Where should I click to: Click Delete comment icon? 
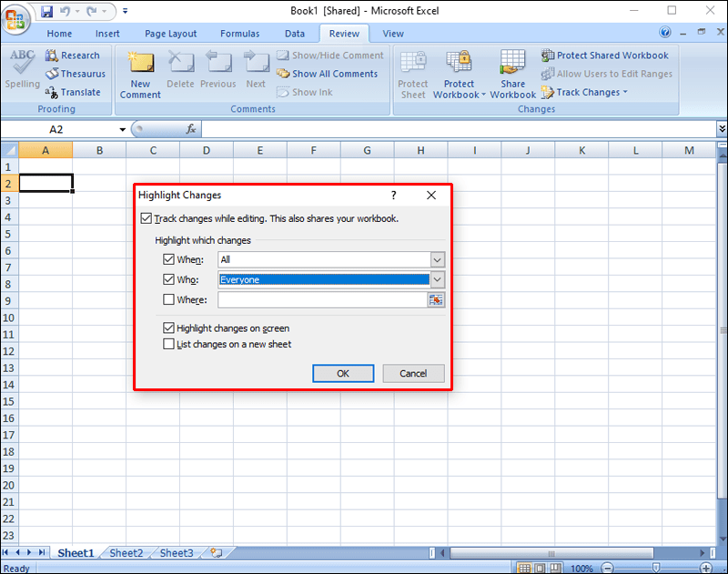(180, 70)
